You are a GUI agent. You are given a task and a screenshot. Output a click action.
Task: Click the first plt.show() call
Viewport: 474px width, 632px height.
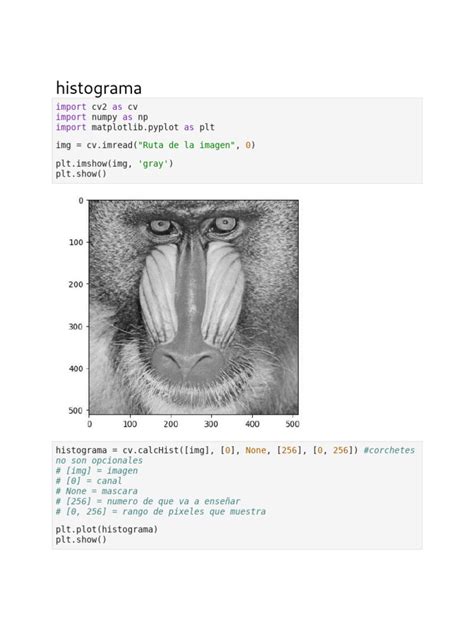(81, 174)
